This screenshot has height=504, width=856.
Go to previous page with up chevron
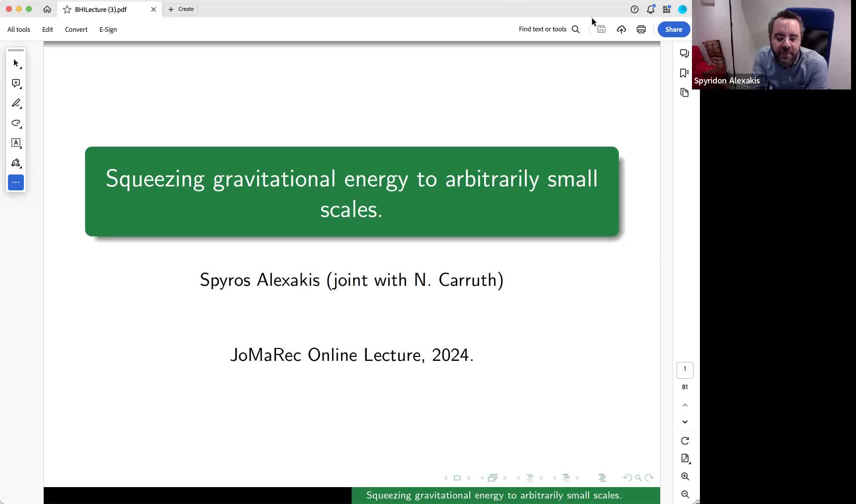(685, 405)
